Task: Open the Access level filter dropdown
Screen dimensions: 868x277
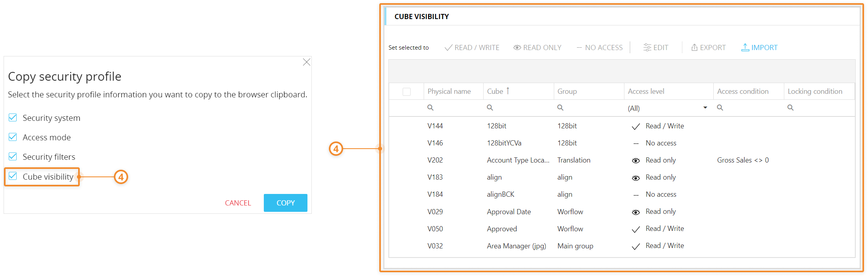Action: pos(705,108)
